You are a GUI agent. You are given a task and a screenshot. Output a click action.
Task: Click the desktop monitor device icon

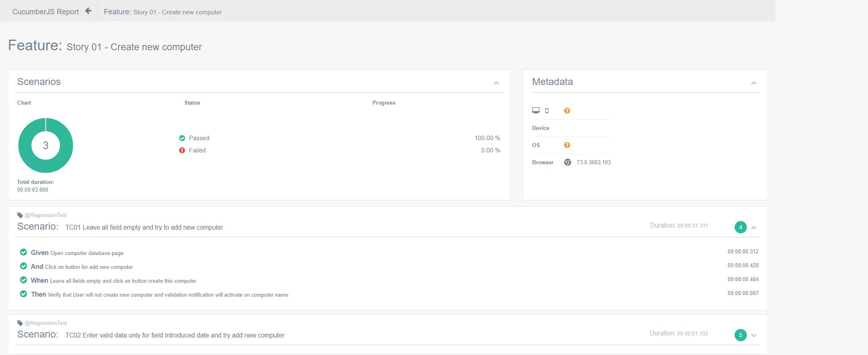tap(536, 110)
